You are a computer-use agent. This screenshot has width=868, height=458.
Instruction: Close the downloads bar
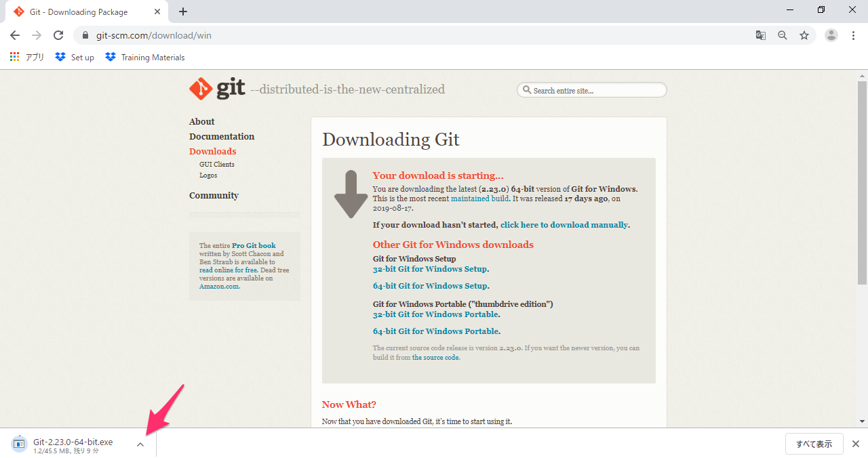coord(856,444)
